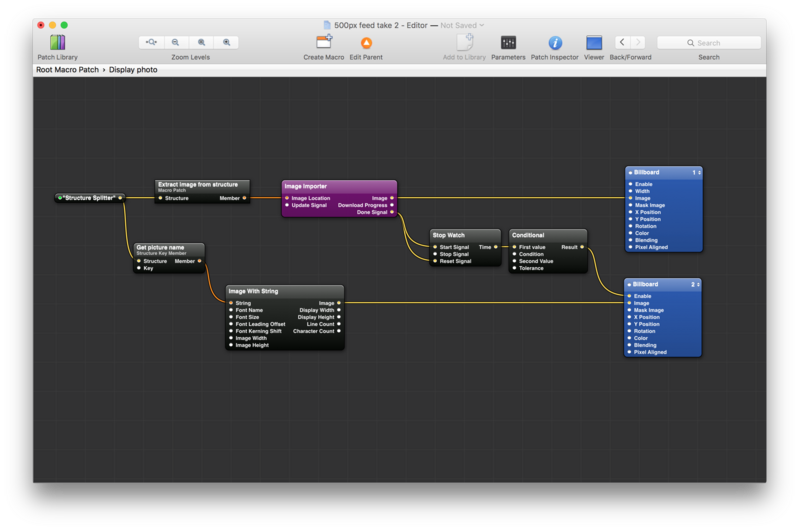Click the First value port on Conditional
Screen dimensions: 799x530
(515, 247)
